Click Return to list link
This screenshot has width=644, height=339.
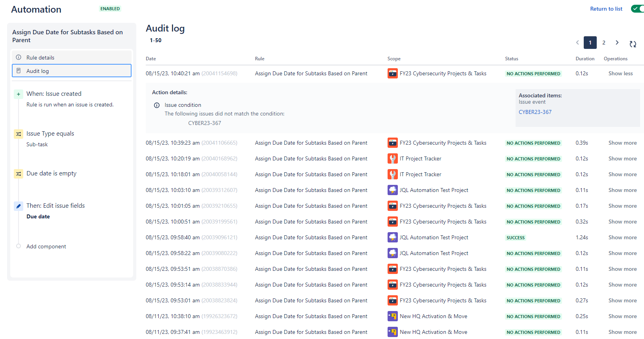(606, 9)
